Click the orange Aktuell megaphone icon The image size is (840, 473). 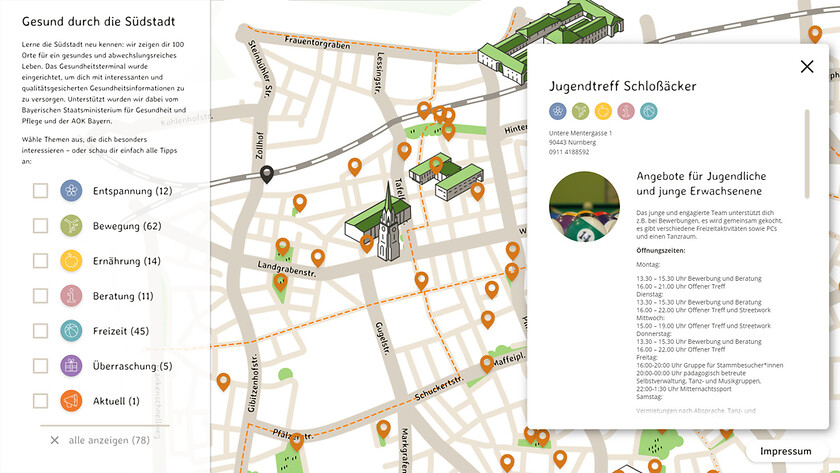pos(71,401)
